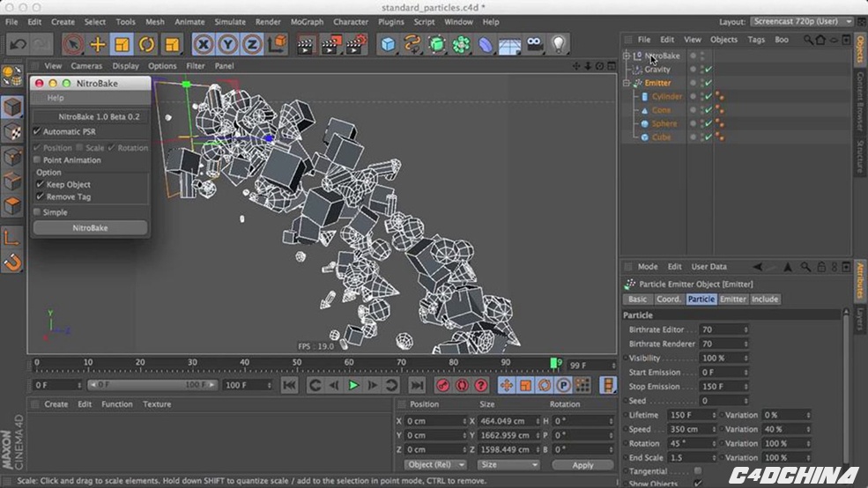Add a Cube primitive object
The width and height of the screenshot is (868, 488).
tap(388, 44)
